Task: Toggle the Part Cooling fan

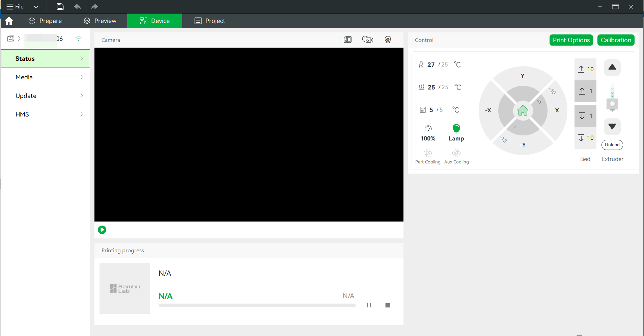Action: (x=428, y=157)
